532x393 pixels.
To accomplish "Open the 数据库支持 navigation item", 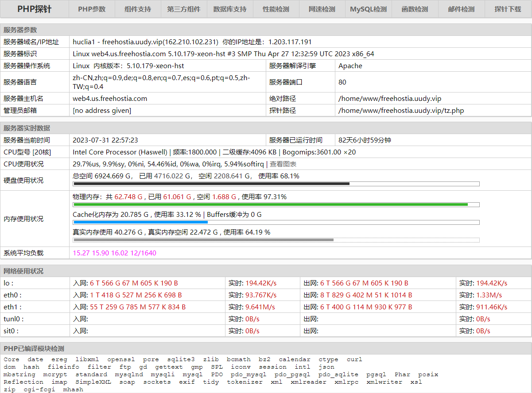I will pyautogui.click(x=230, y=9).
